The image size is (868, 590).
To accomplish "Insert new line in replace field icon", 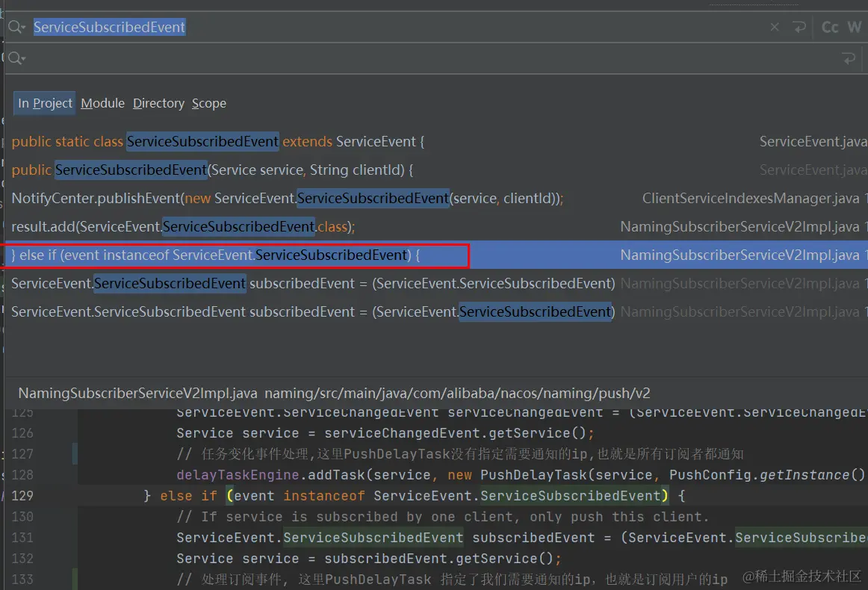I will (849, 58).
